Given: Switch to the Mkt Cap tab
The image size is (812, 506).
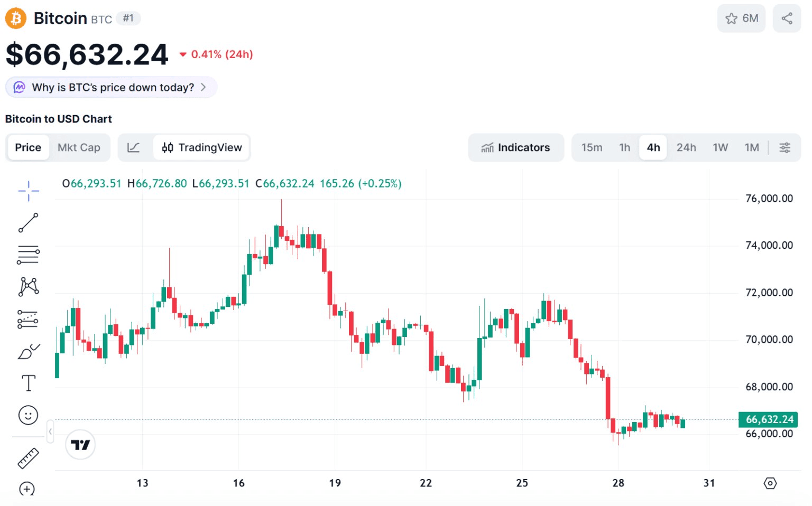Looking at the screenshot, I should 79,147.
